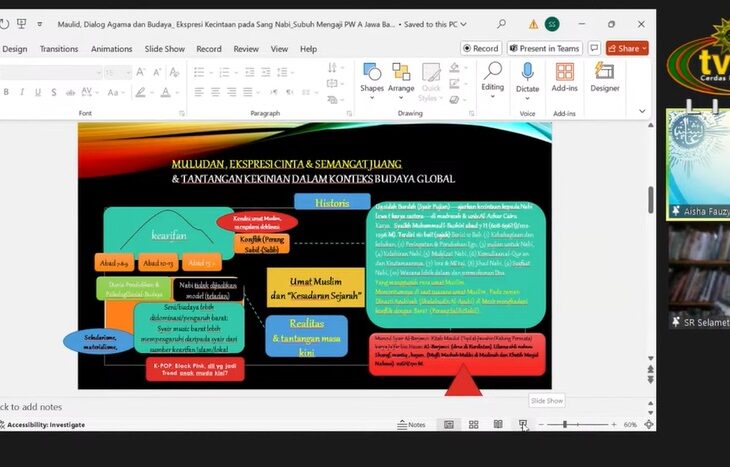Open the search magnifier in title bar
The height and width of the screenshot is (467, 730).
501,24
